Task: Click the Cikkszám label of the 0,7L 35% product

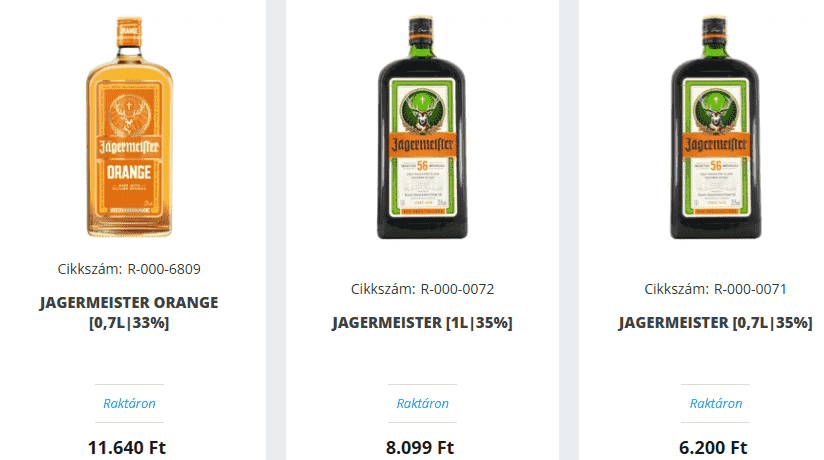Action: (x=676, y=289)
